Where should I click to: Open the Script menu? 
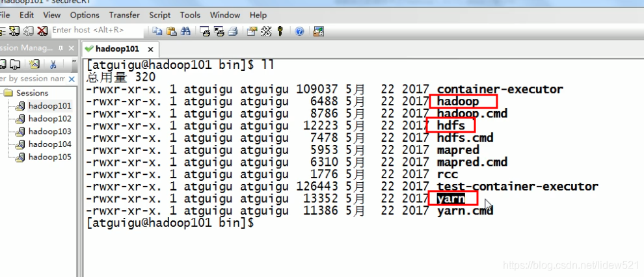(x=160, y=15)
